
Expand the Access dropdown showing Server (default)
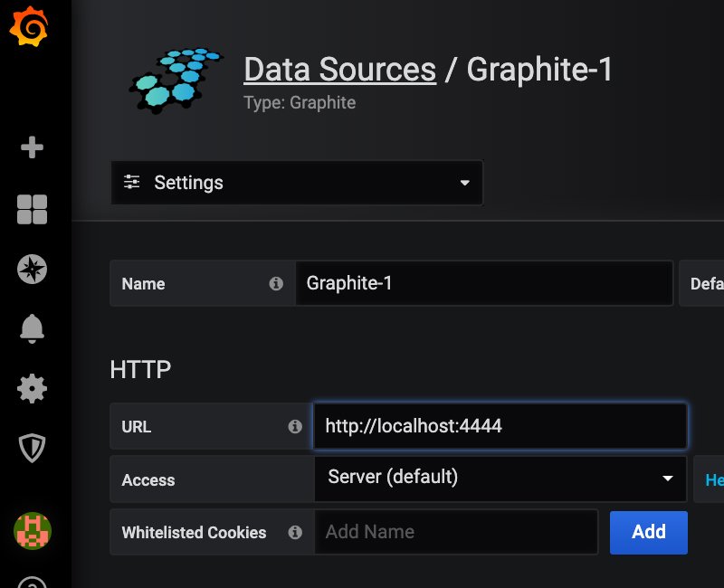pos(500,479)
